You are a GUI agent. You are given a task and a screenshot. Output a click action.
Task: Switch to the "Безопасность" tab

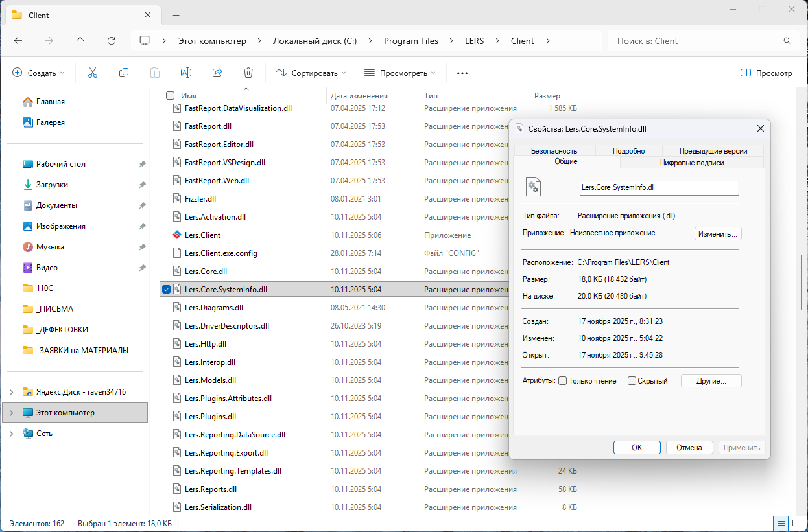click(554, 151)
